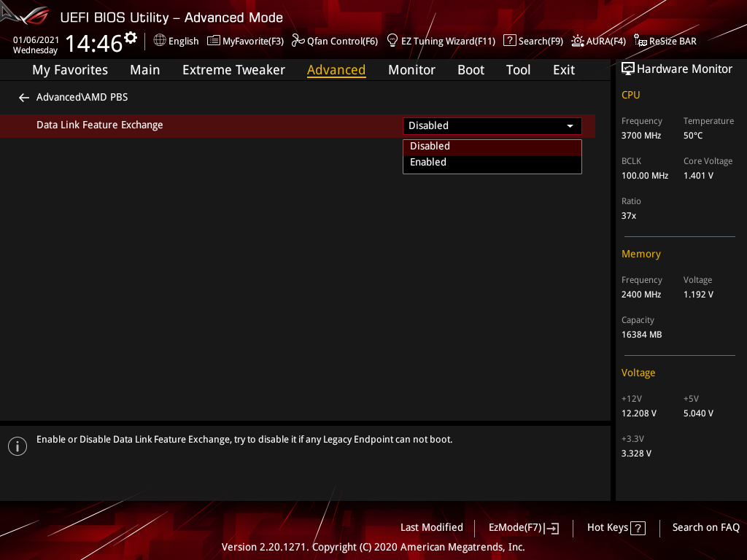Switch to Exit tab
This screenshot has height=560, width=747.
[564, 70]
